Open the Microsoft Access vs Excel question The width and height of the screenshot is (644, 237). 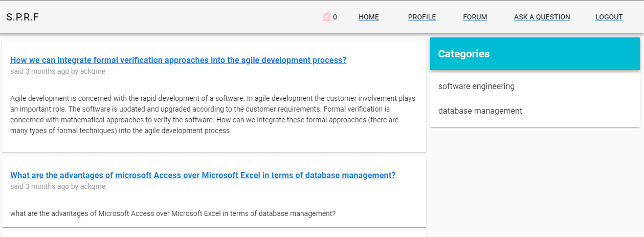(x=203, y=175)
